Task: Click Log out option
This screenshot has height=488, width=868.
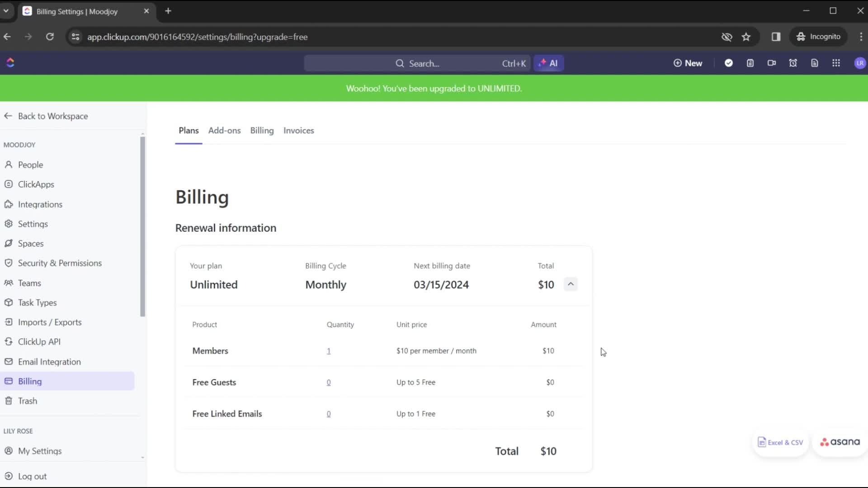Action: pyautogui.click(x=33, y=476)
